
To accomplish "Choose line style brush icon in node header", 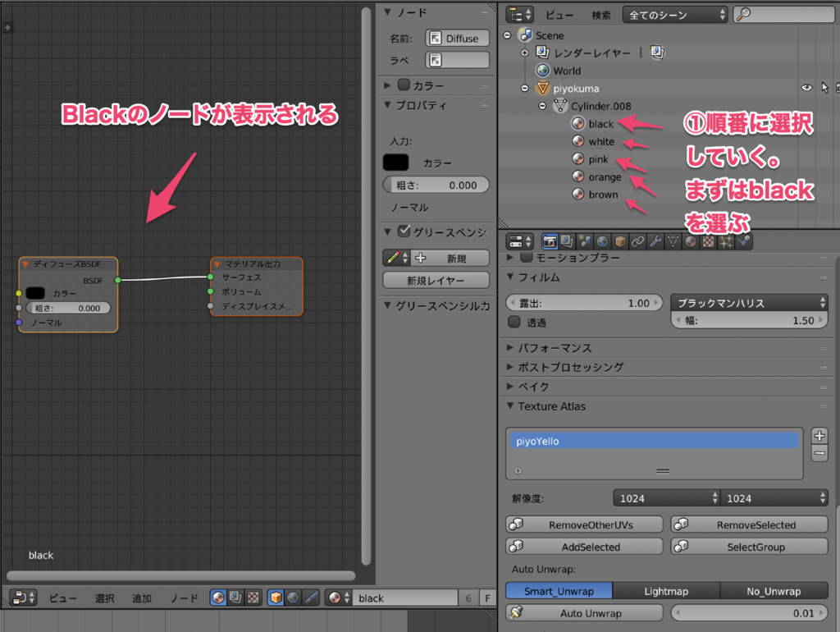I will pos(311,598).
